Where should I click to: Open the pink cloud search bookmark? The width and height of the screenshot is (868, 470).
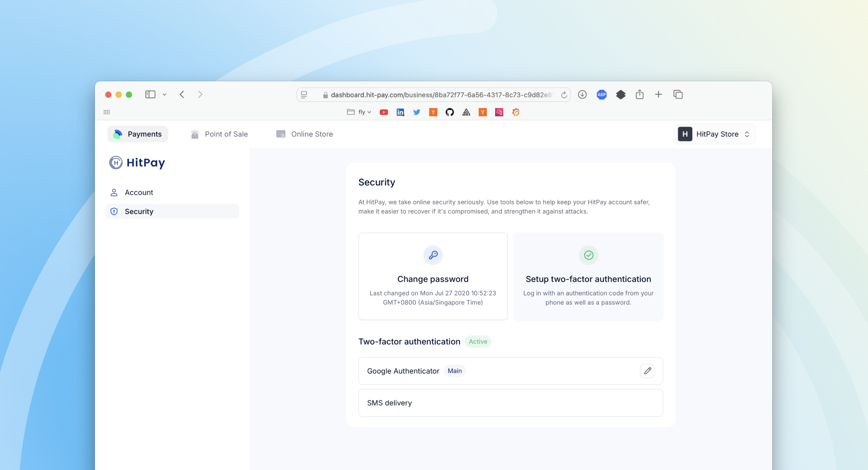click(x=499, y=112)
